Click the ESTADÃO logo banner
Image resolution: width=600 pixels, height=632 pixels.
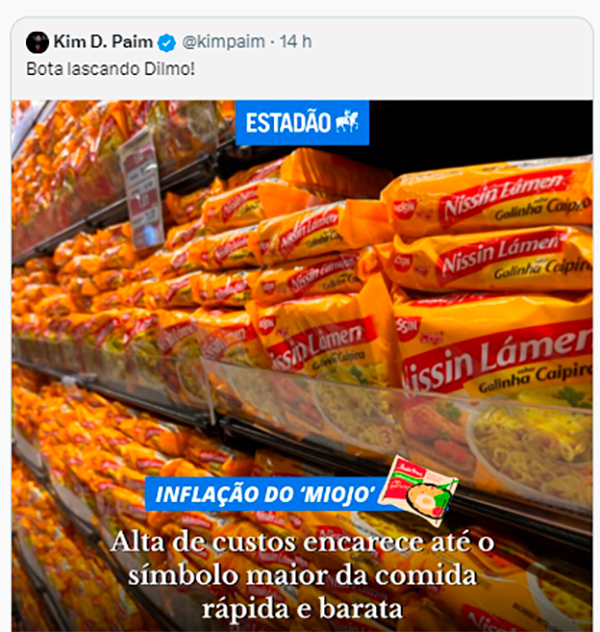click(x=302, y=123)
